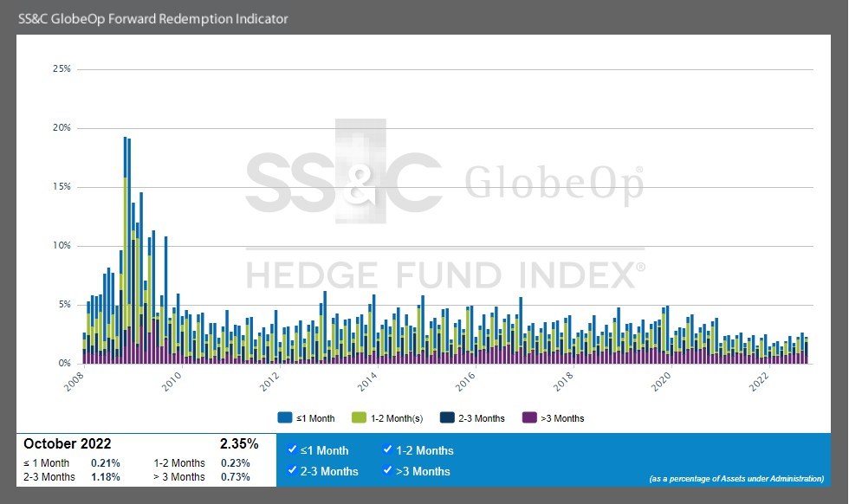Click the 25% y-axis label
The image size is (849, 504).
[x=62, y=68]
